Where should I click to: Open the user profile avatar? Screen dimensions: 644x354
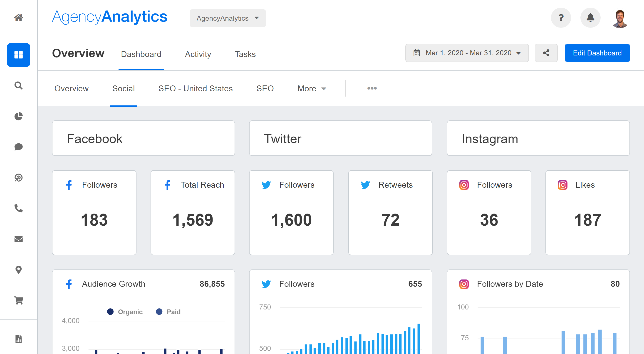620,18
